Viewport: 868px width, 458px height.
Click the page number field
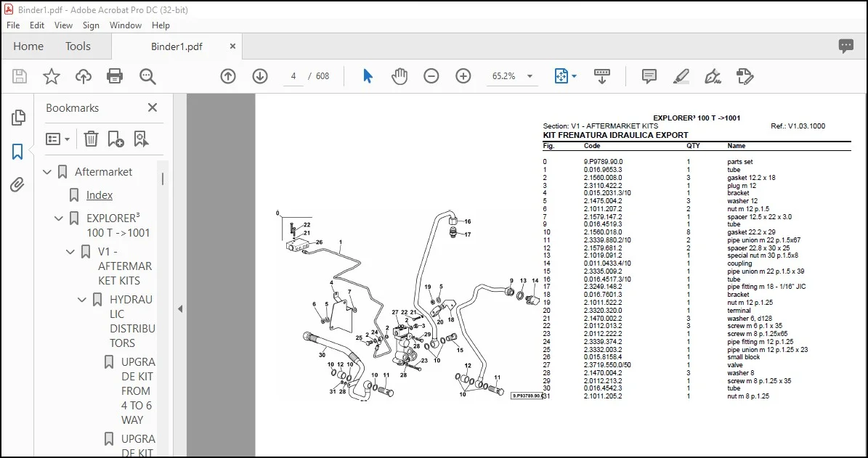pyautogui.click(x=293, y=76)
